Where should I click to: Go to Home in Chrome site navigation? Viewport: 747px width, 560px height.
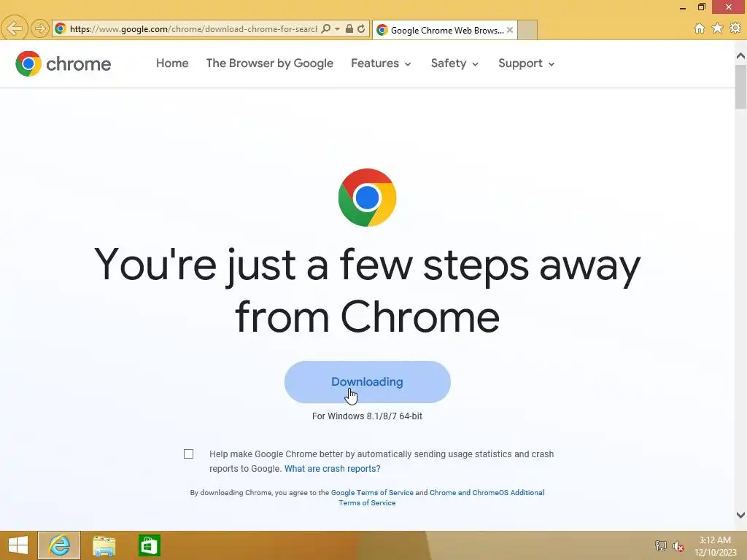pyautogui.click(x=172, y=63)
